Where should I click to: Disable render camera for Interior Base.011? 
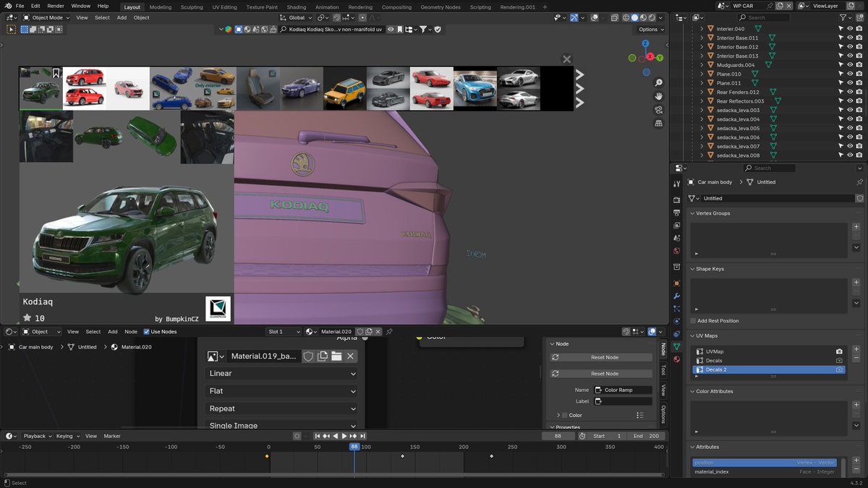pyautogui.click(x=859, y=38)
